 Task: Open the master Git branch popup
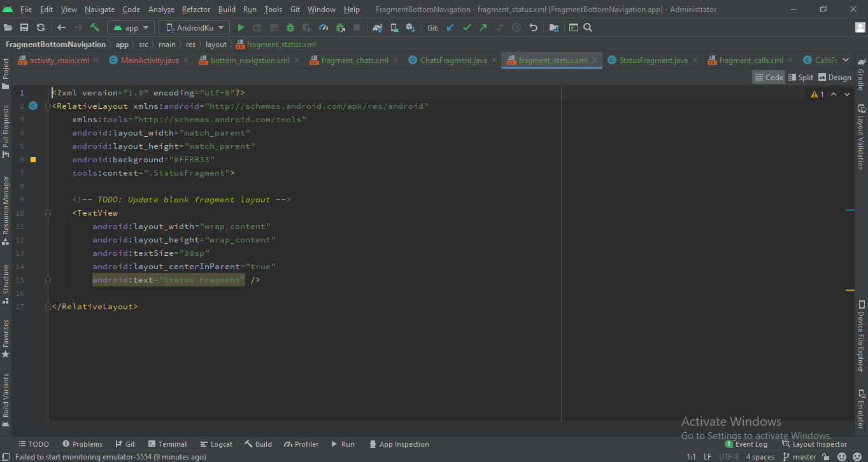799,456
